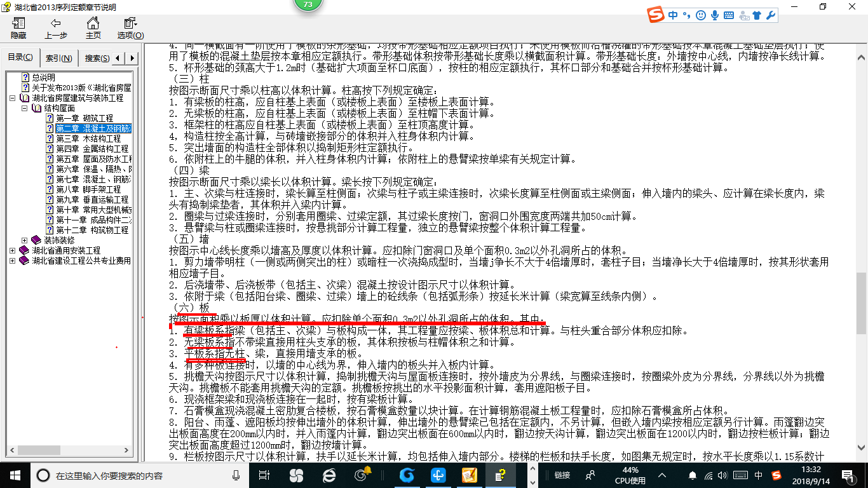This screenshot has height=488, width=868.
Task: Click the taskbar search microphone icon
Action: click(x=236, y=475)
